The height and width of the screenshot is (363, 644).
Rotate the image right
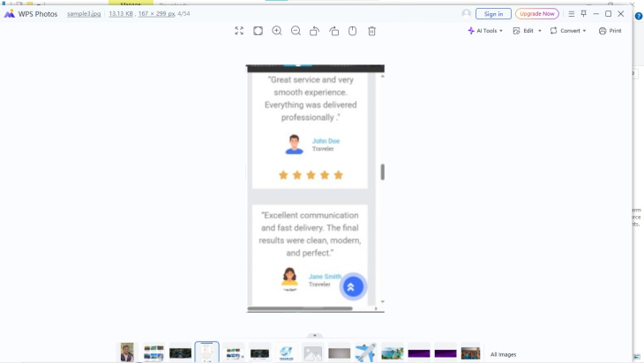pyautogui.click(x=333, y=31)
